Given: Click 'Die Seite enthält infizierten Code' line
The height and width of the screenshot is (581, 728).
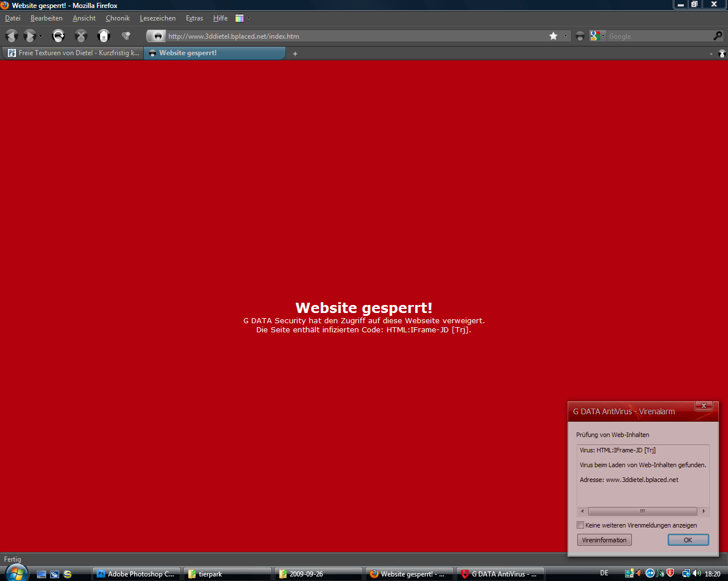Looking at the screenshot, I should coord(364,329).
